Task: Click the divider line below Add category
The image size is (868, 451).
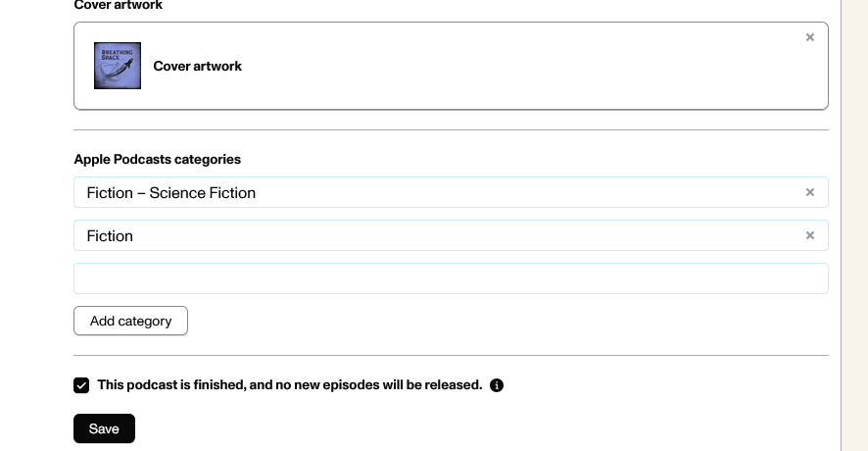Action: click(x=451, y=355)
